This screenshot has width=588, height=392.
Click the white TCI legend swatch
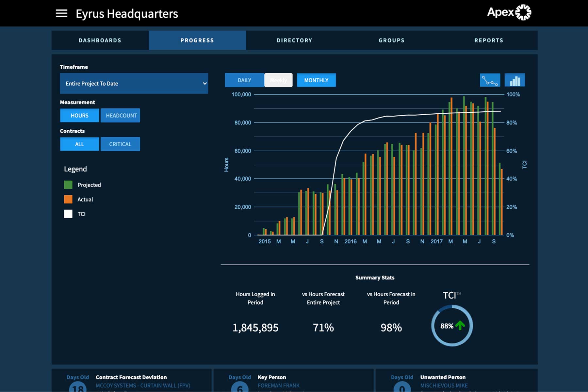(x=68, y=214)
